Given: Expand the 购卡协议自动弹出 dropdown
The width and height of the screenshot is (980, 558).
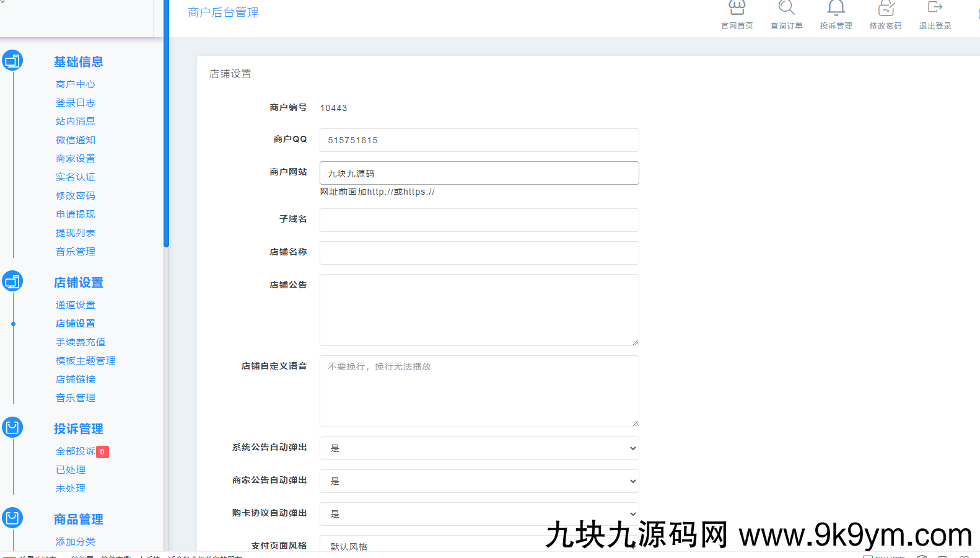Looking at the screenshot, I should click(x=479, y=514).
